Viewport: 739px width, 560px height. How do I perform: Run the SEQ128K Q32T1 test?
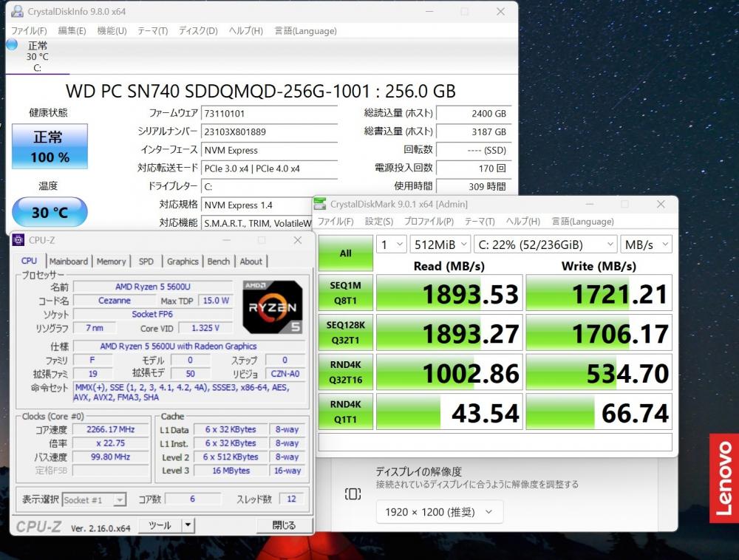coord(345,332)
